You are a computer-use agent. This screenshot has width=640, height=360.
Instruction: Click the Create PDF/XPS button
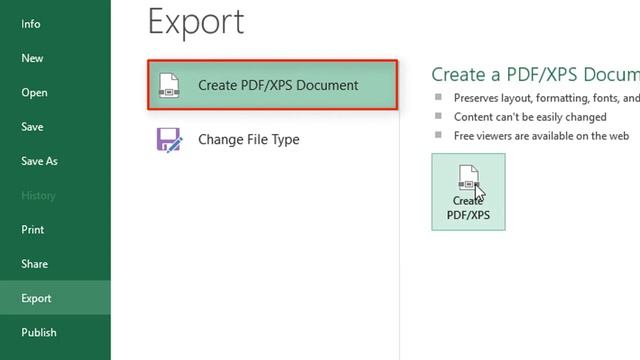tap(468, 192)
